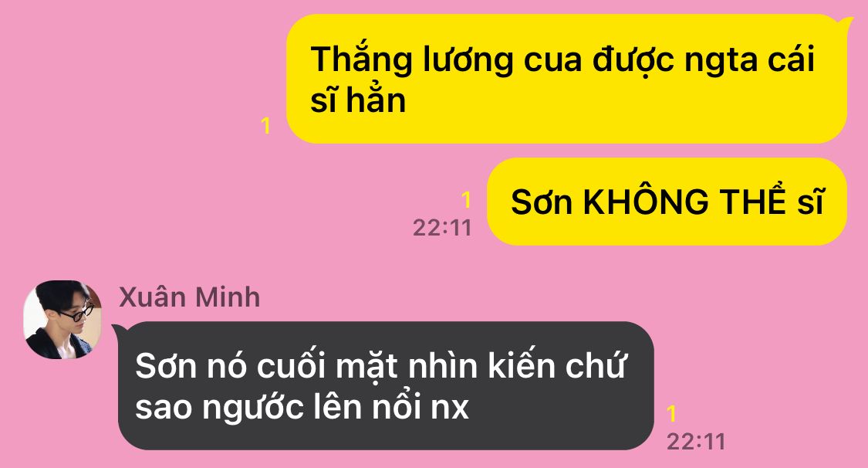The height and width of the screenshot is (468, 868).
Task: Click the words sĩ hẳn in first message
Action: click(x=357, y=101)
